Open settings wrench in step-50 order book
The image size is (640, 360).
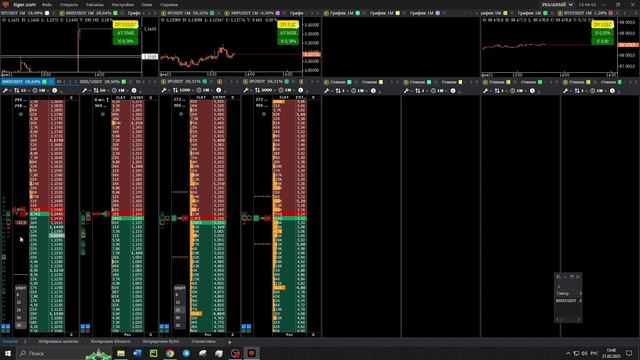coord(85,90)
